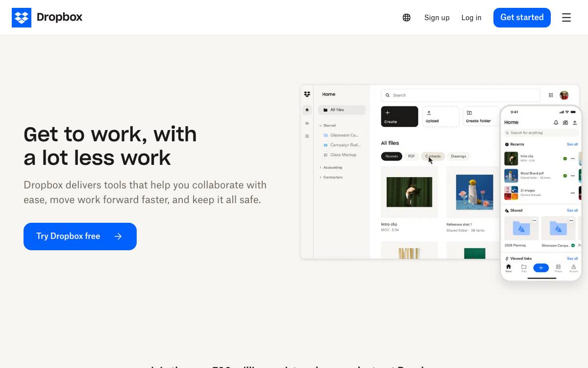This screenshot has height=368, width=588.
Task: Select the Drawings filter chip
Action: coord(459,156)
